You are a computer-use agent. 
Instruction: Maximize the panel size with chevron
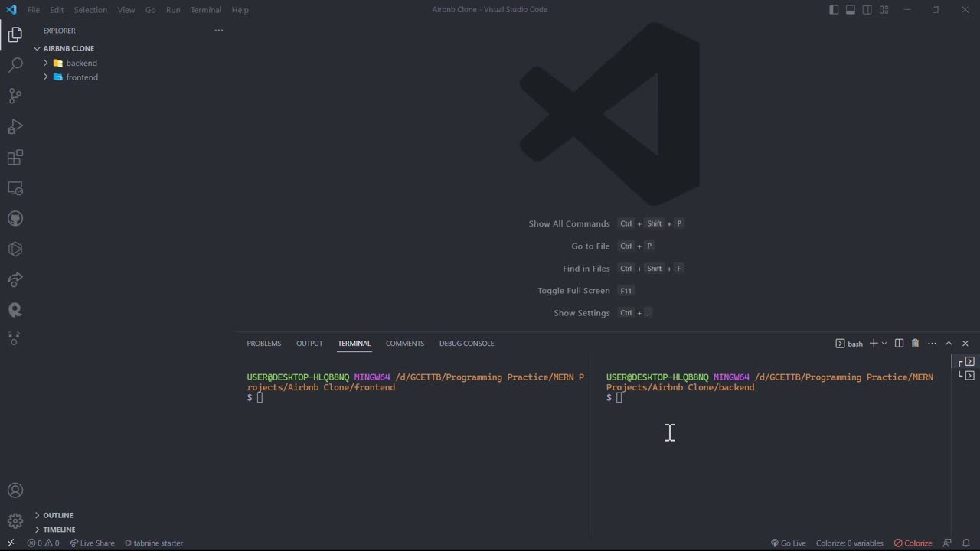[949, 344]
